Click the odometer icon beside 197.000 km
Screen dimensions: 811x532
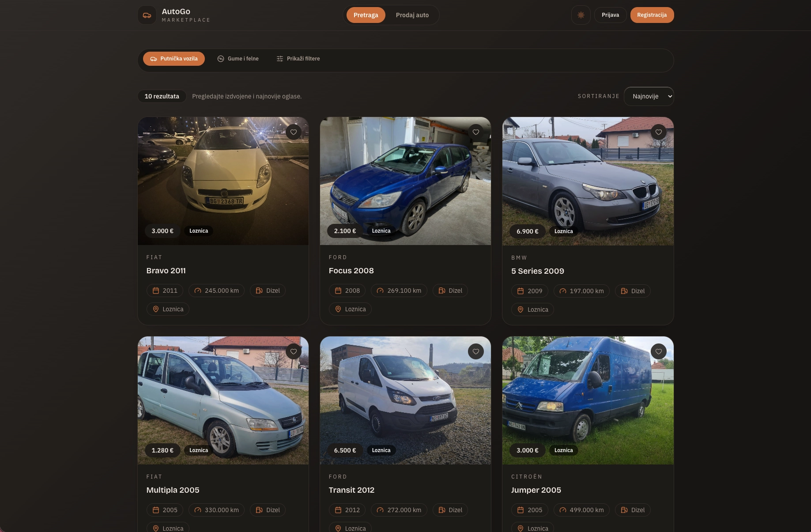563,291
